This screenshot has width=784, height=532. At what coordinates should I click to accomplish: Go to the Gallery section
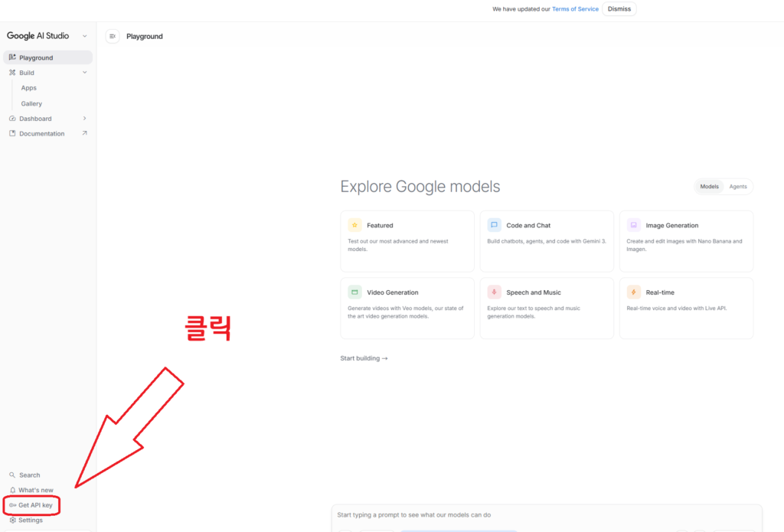(31, 103)
